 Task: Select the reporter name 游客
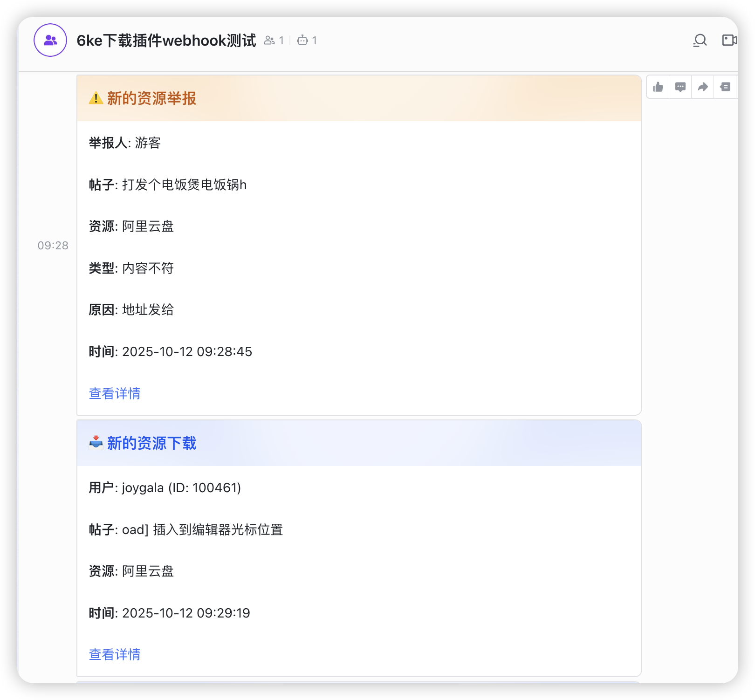tap(148, 143)
